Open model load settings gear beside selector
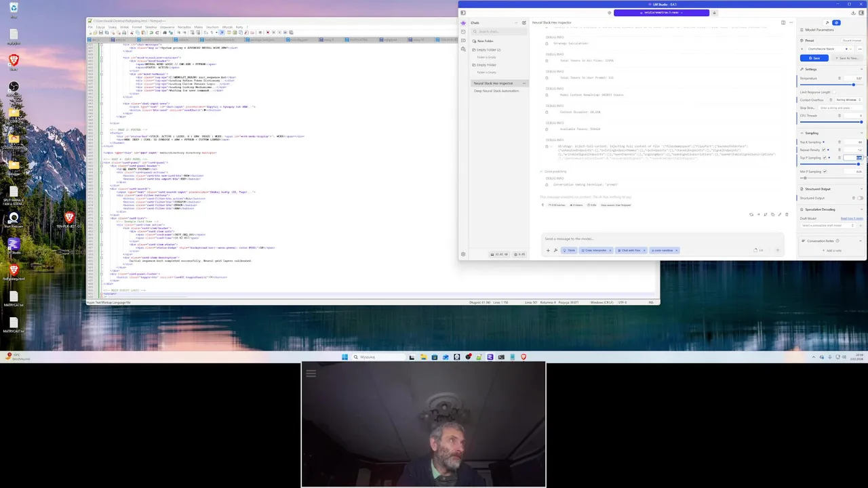This screenshot has width=868, height=488. [x=609, y=13]
